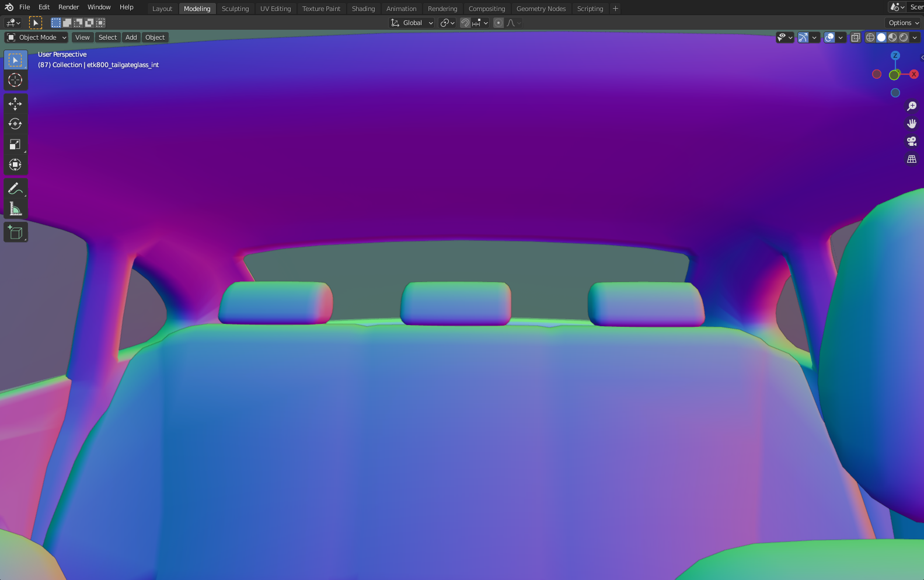
Task: Set selection mode to Invert
Action: (x=89, y=23)
